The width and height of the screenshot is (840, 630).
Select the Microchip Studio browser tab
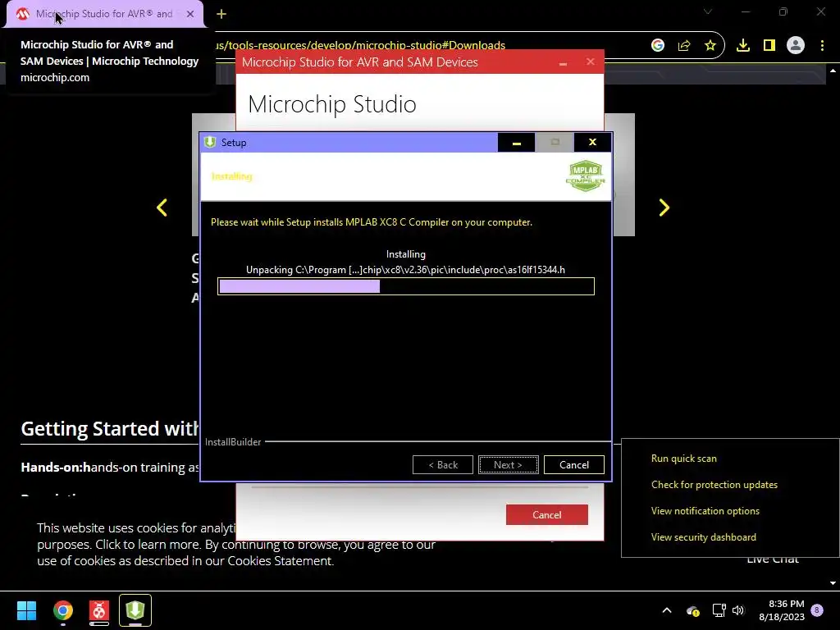(104, 14)
